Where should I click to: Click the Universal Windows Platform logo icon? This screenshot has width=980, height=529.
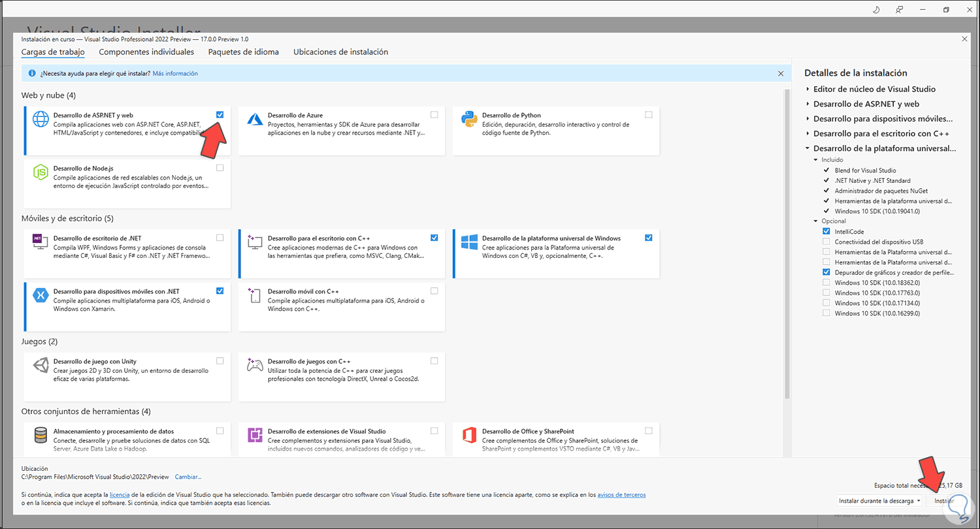click(x=469, y=242)
